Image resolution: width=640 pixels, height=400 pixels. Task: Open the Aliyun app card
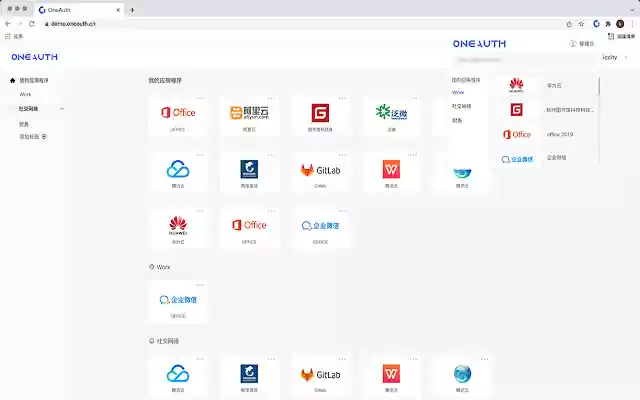[249, 116]
